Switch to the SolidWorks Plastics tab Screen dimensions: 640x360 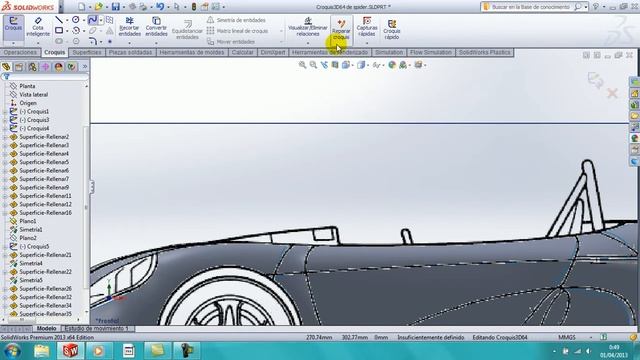click(484, 52)
